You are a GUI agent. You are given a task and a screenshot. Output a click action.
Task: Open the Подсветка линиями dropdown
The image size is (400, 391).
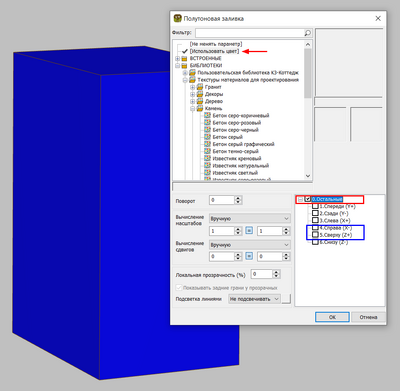coord(254,299)
